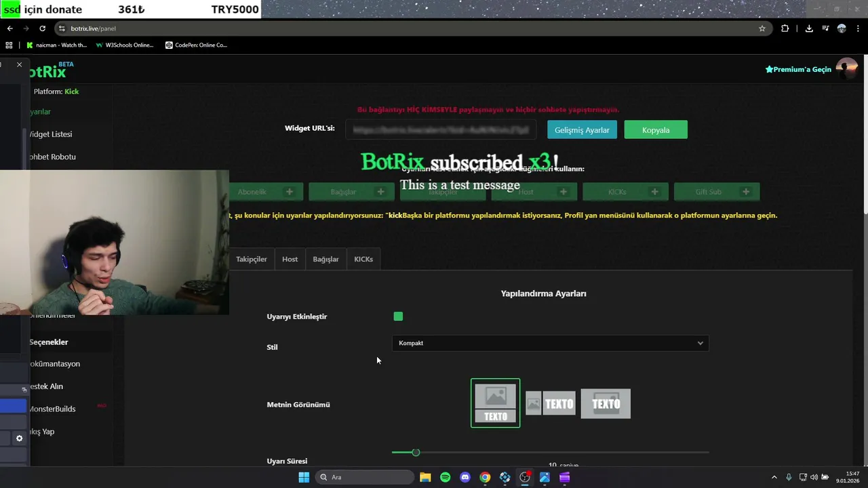Open Photos app from taskbar
The image size is (868, 488).
pyautogui.click(x=545, y=477)
